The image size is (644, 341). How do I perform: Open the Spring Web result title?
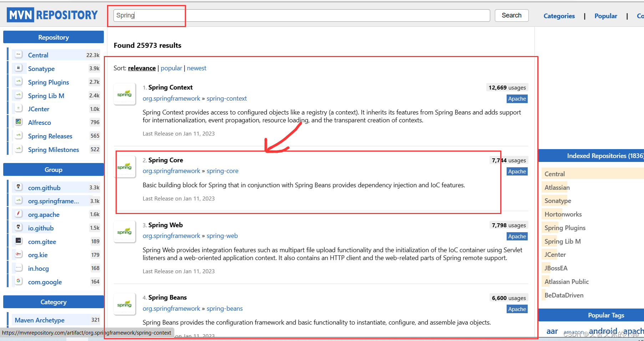166,225
